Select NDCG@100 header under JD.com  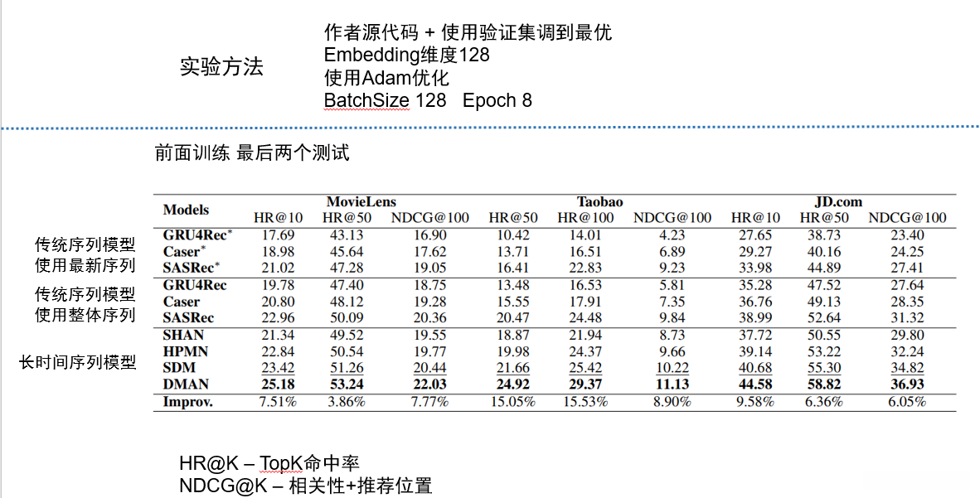908,217
